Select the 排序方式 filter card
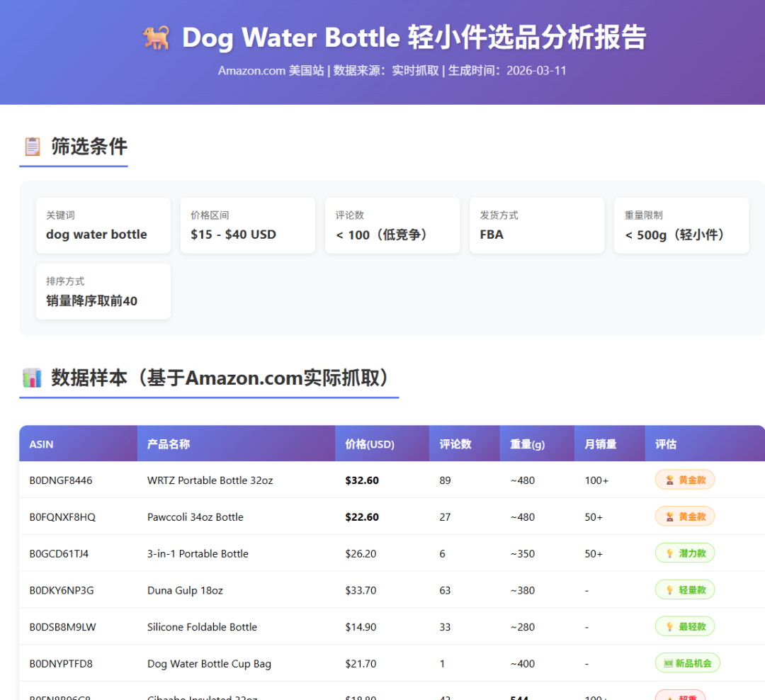Viewport: 765px width, 700px height. click(x=103, y=291)
